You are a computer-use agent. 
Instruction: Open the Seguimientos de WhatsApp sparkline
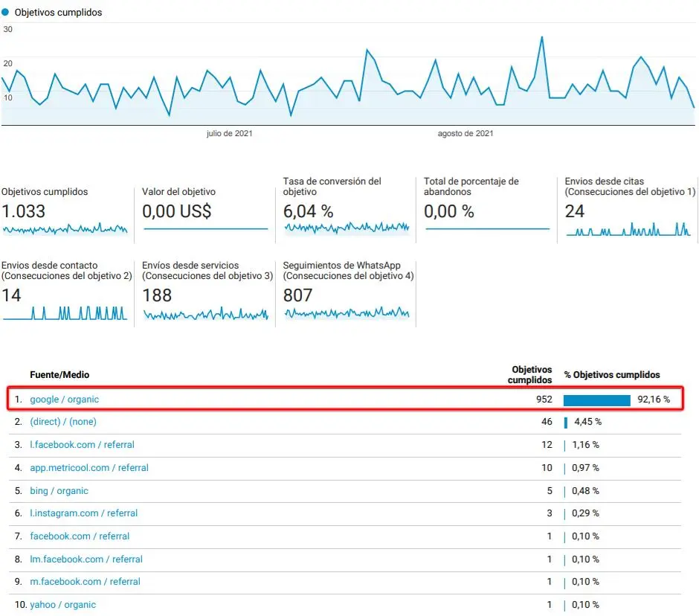(347, 313)
